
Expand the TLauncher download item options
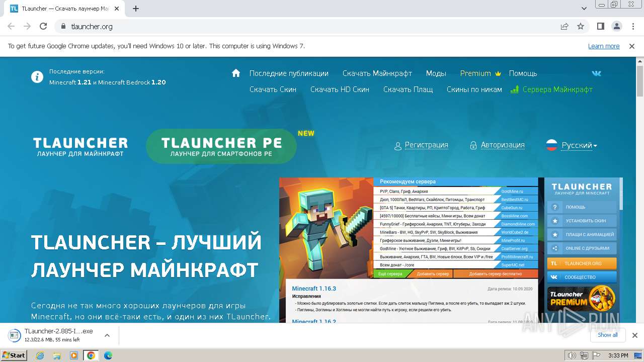pos(107,335)
